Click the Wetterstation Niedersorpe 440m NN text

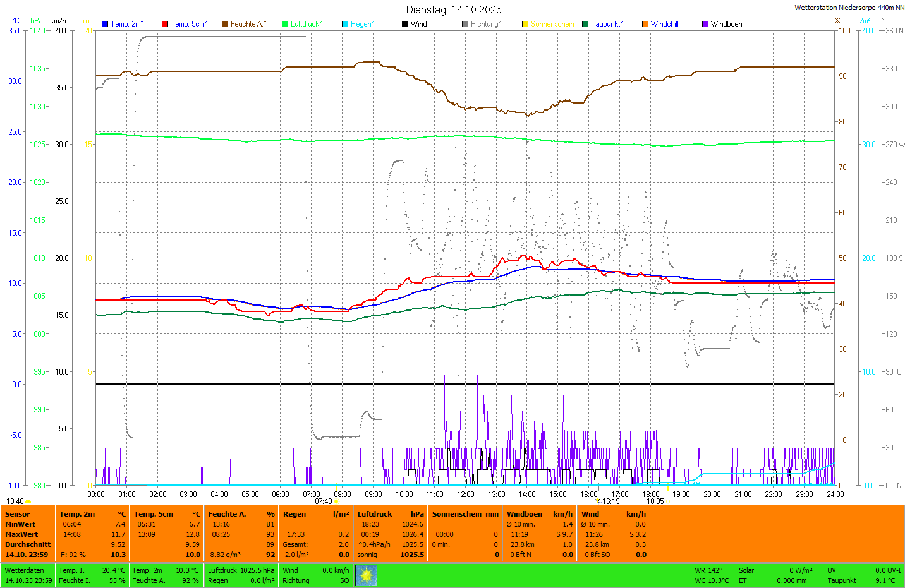849,8
